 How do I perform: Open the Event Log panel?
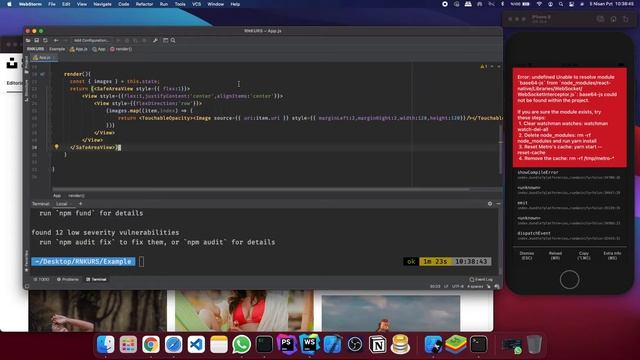(x=481, y=279)
